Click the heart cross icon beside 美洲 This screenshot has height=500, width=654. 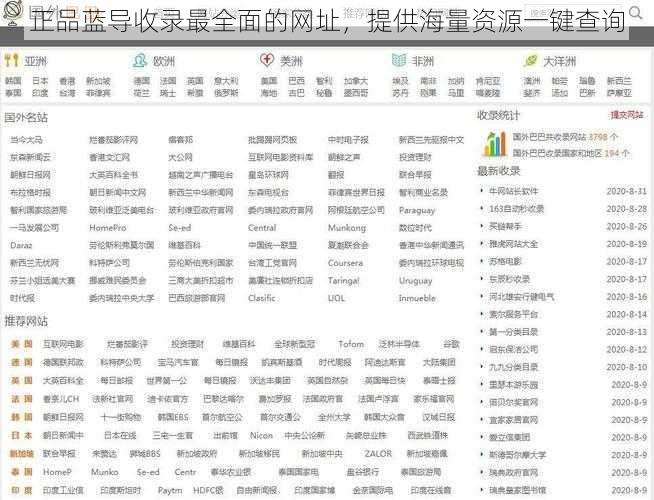[x=267, y=60]
